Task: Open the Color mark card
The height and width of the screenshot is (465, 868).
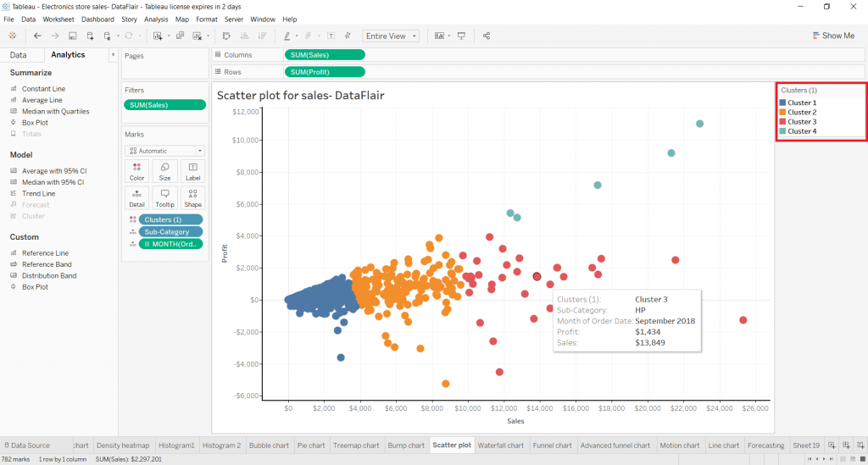Action: coord(136,171)
